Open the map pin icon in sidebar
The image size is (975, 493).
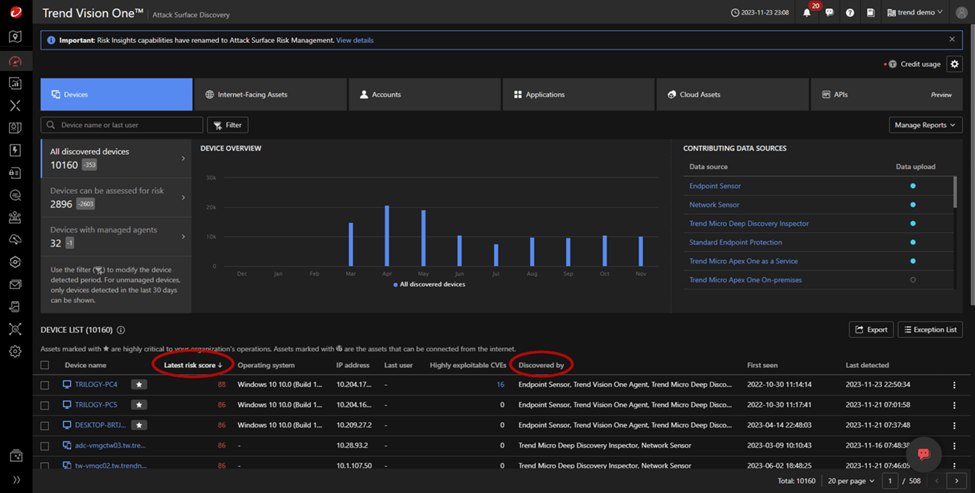click(x=16, y=37)
